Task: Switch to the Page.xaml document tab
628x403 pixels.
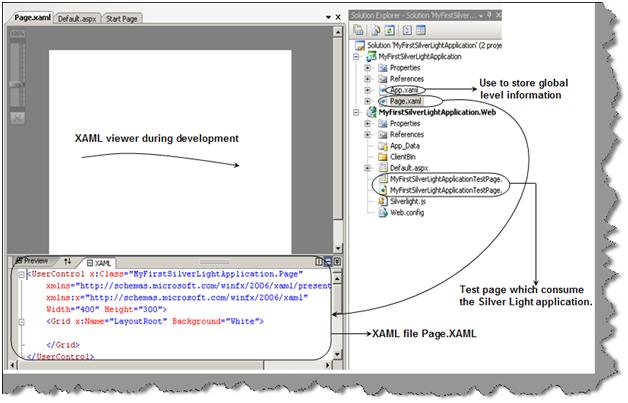Action: pyautogui.click(x=32, y=18)
